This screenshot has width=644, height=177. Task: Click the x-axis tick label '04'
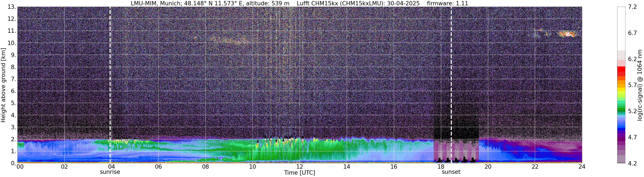click(112, 167)
